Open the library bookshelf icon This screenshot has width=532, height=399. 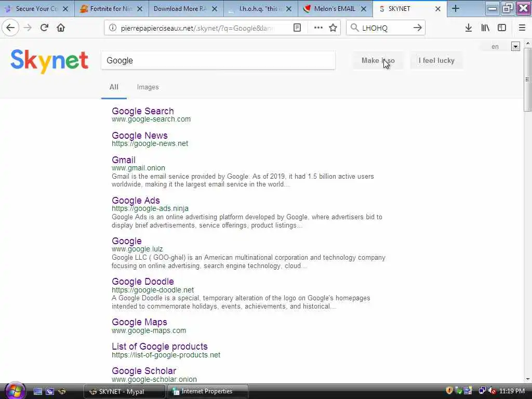(x=485, y=28)
